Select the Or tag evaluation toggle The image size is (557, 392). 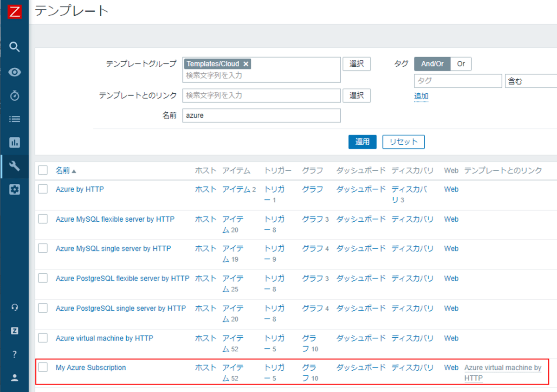(x=461, y=64)
